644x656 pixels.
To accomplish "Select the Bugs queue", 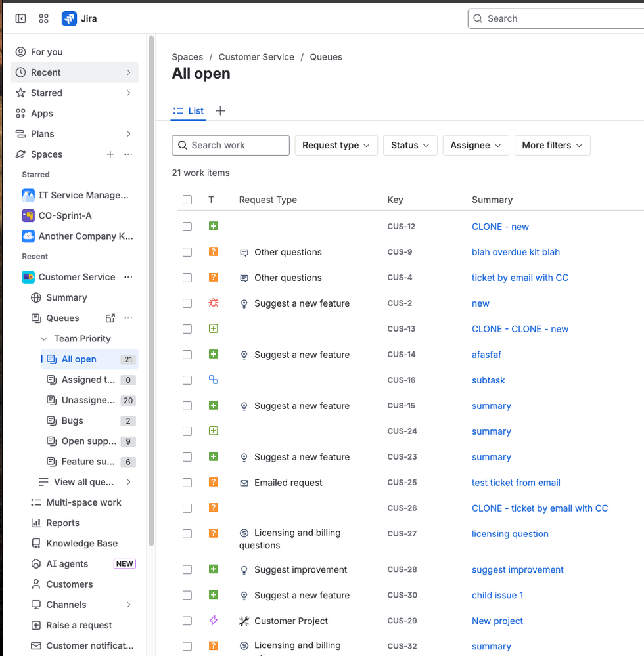I will click(x=89, y=420).
